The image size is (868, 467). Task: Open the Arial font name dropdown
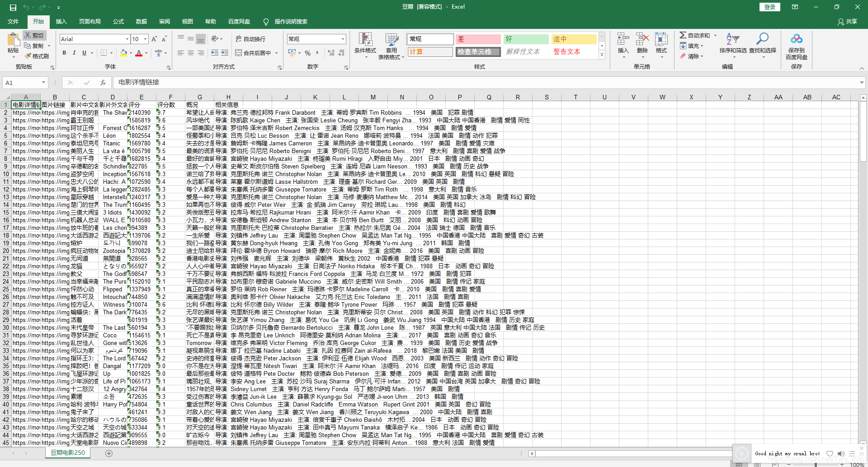pos(127,39)
